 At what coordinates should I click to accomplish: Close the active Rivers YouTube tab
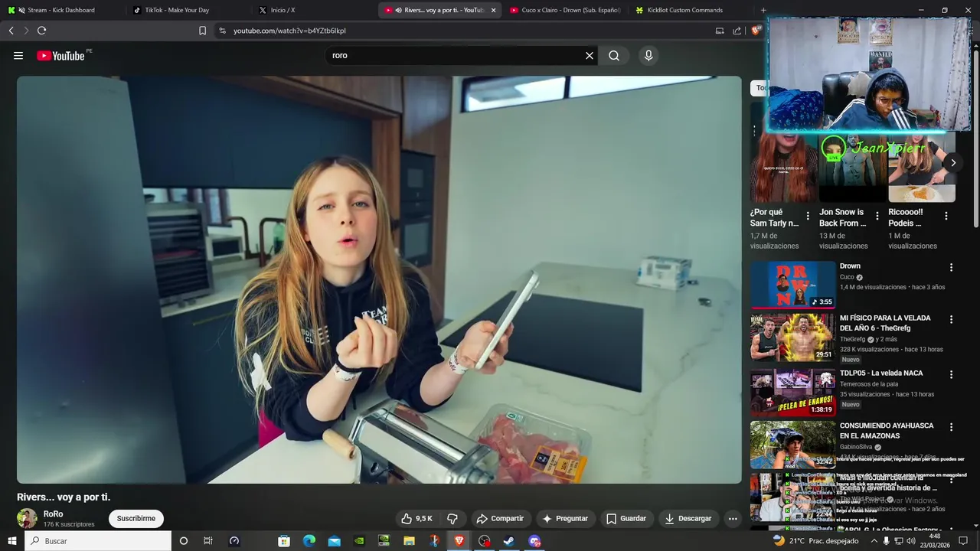(x=493, y=10)
